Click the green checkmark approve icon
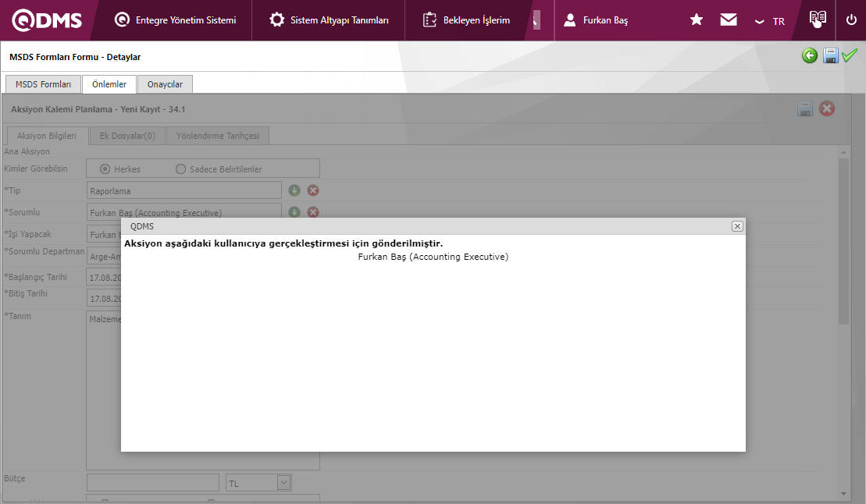 point(850,55)
